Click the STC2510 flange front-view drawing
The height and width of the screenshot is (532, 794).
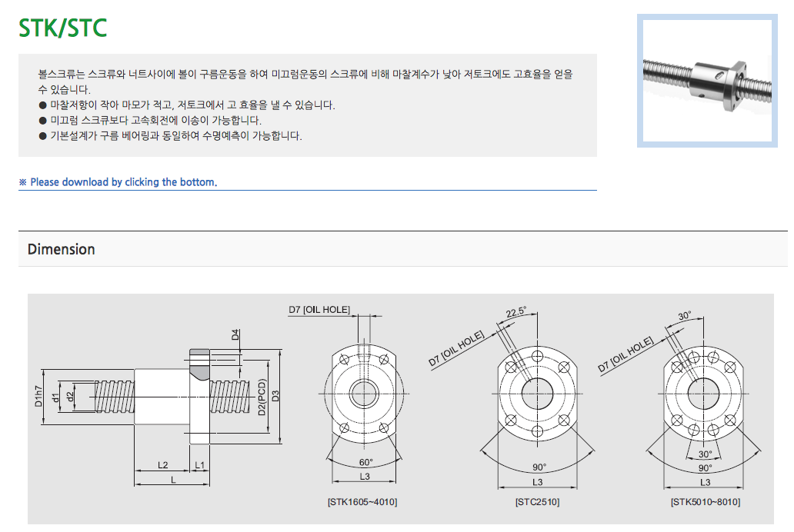(537, 394)
